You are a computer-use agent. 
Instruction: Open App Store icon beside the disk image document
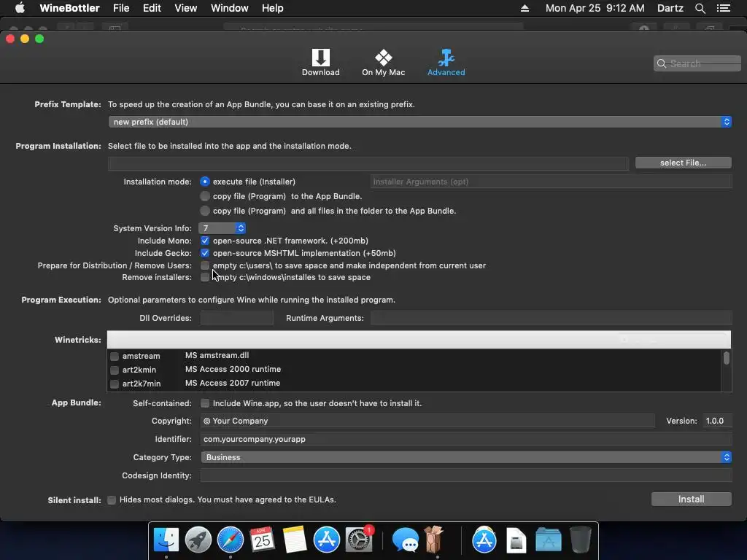tap(484, 540)
